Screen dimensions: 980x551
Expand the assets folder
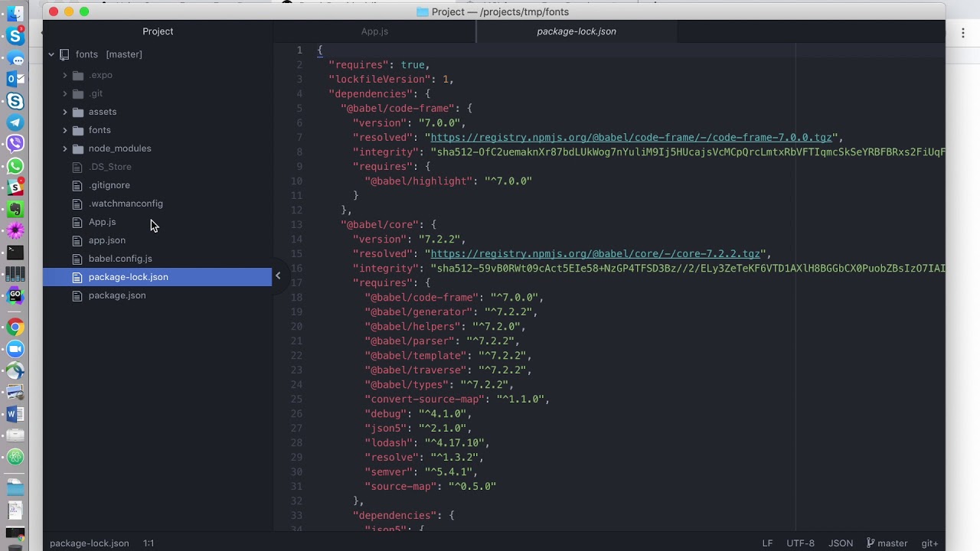tap(65, 112)
